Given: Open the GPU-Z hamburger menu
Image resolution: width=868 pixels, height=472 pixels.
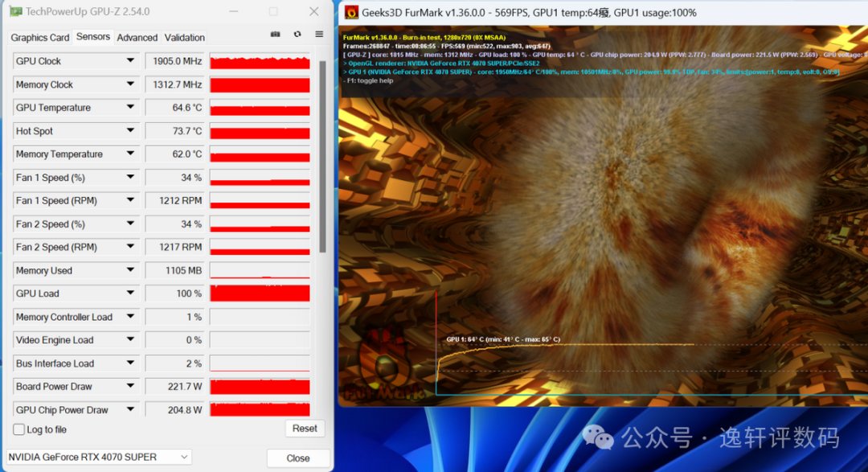Looking at the screenshot, I should click(x=319, y=35).
